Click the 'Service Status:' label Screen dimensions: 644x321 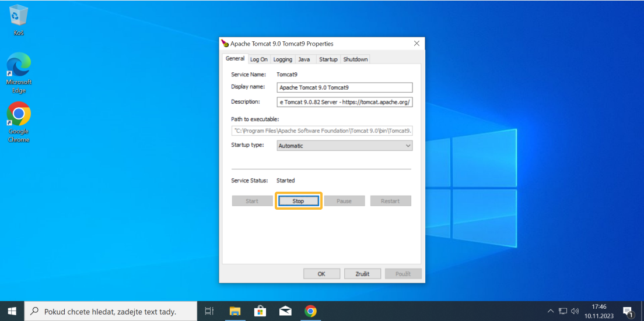tap(249, 181)
